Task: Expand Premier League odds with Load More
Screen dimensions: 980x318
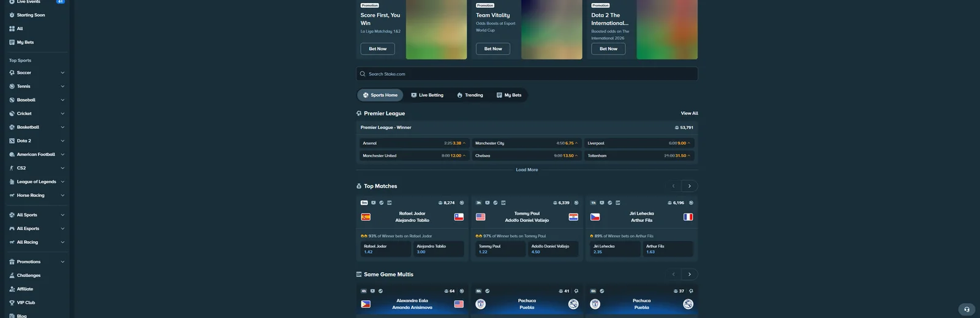Action: 527,170
